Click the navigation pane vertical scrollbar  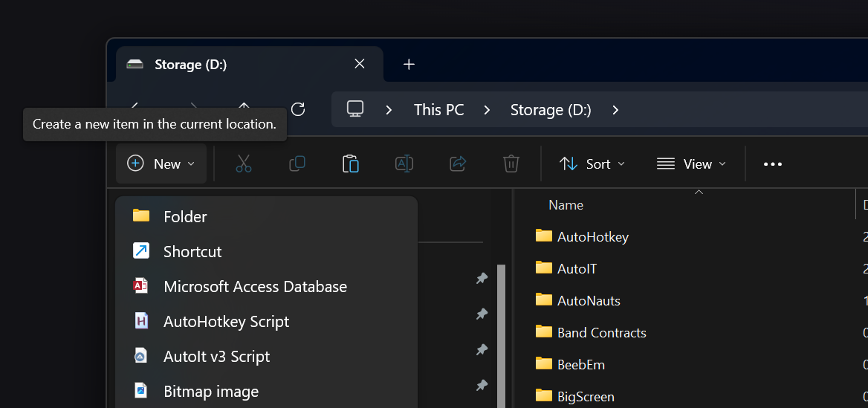click(501, 335)
